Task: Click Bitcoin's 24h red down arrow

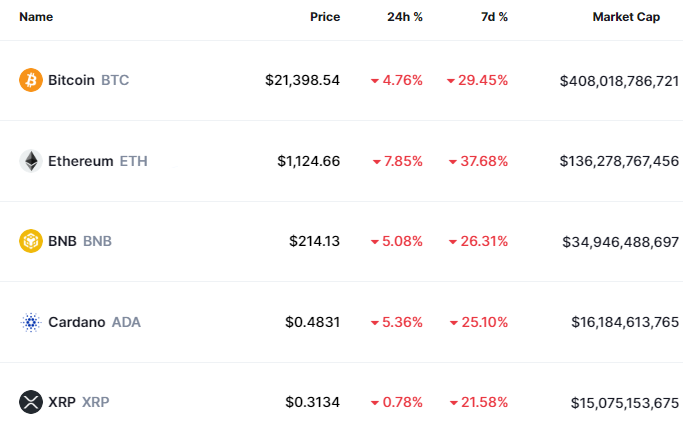Action: click(x=374, y=81)
